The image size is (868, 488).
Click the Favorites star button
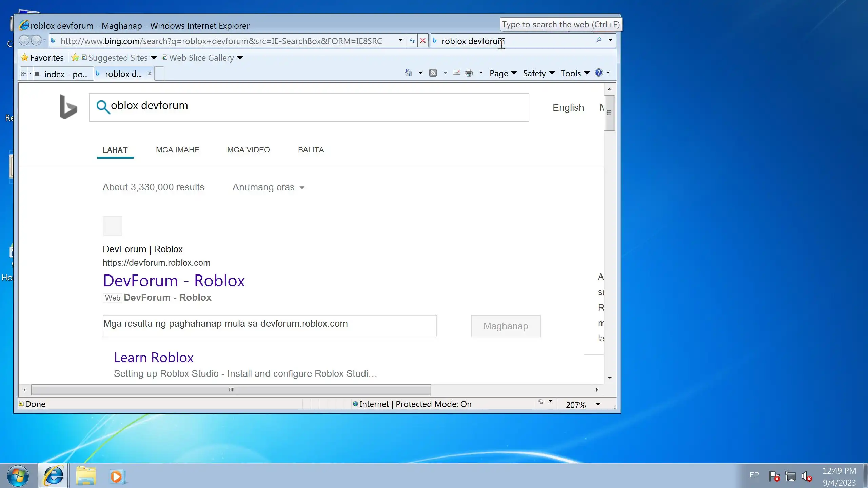[x=42, y=58]
